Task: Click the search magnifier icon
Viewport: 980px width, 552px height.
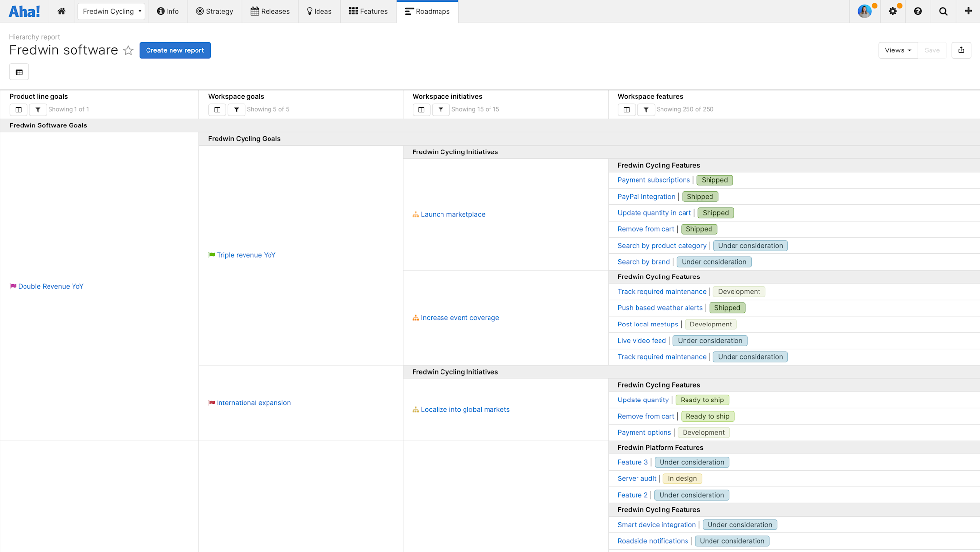Action: pos(943,11)
